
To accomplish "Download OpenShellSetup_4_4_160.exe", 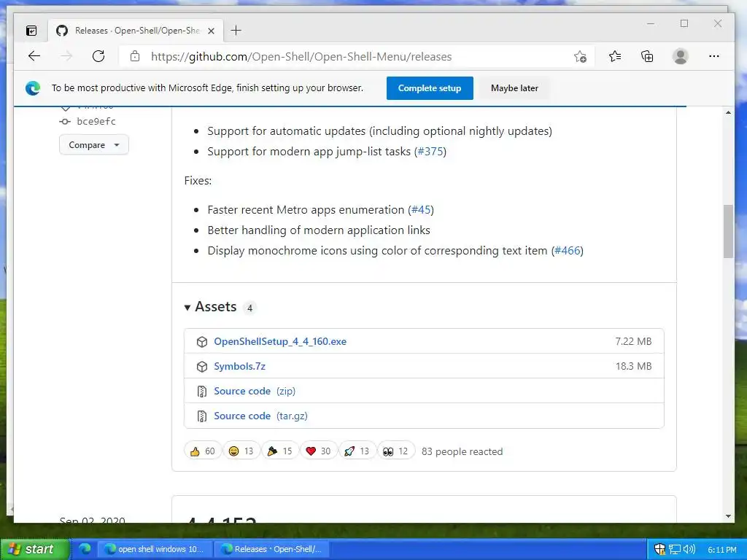I will click(280, 341).
